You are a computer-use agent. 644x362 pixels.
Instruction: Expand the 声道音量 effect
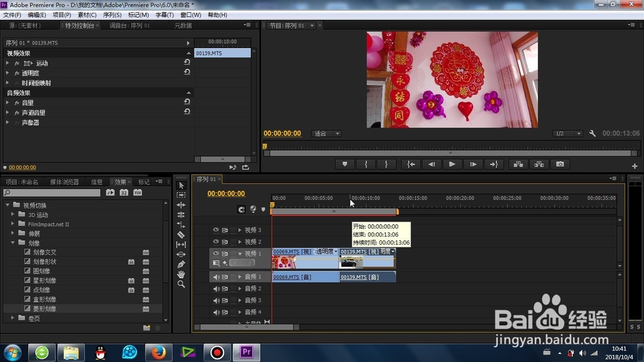(x=7, y=112)
